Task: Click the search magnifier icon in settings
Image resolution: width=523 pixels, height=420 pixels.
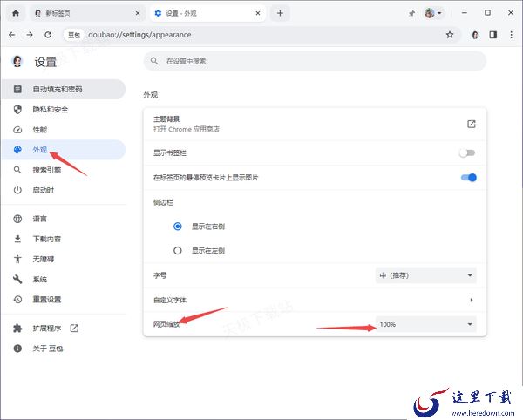Action: [154, 61]
